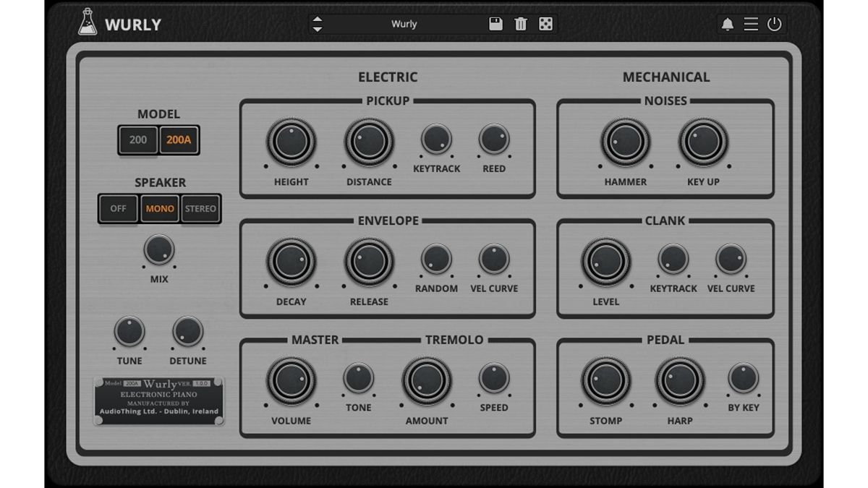This screenshot has height=488, width=868.
Task: Switch speaker mode to STEREO
Action: click(x=201, y=208)
